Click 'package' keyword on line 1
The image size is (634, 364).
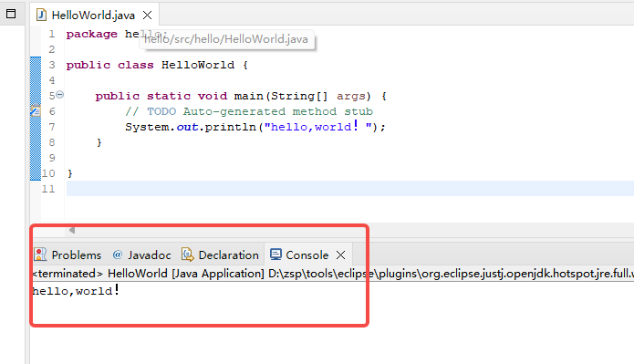pos(92,34)
